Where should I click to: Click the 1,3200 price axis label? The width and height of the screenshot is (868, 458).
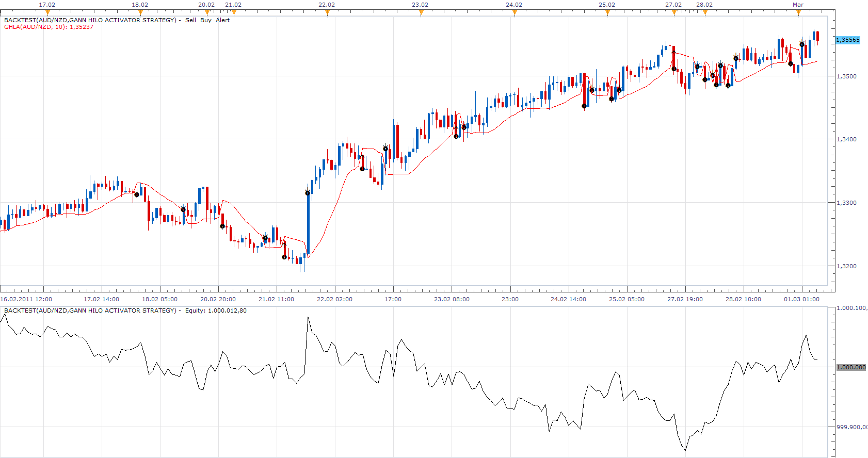pos(846,266)
